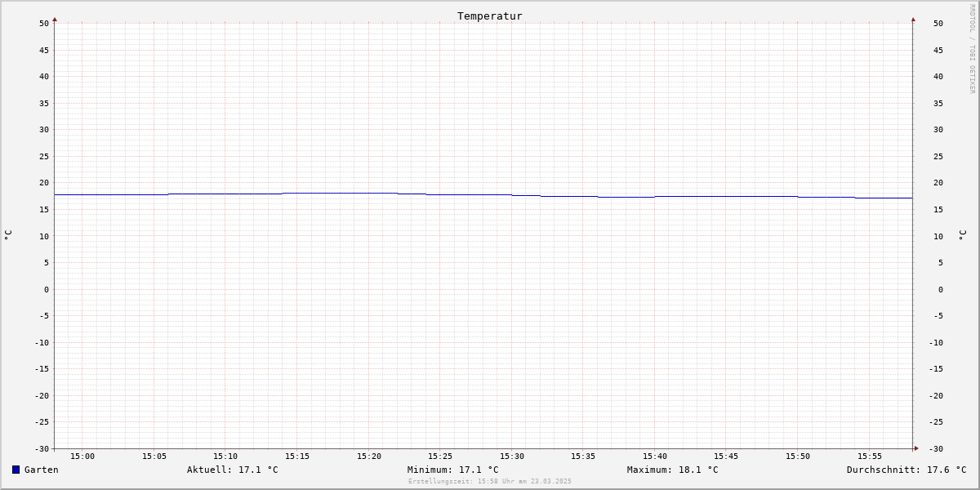980x490 pixels.
Task: Click the 15:45 time axis label
Action: [726, 456]
